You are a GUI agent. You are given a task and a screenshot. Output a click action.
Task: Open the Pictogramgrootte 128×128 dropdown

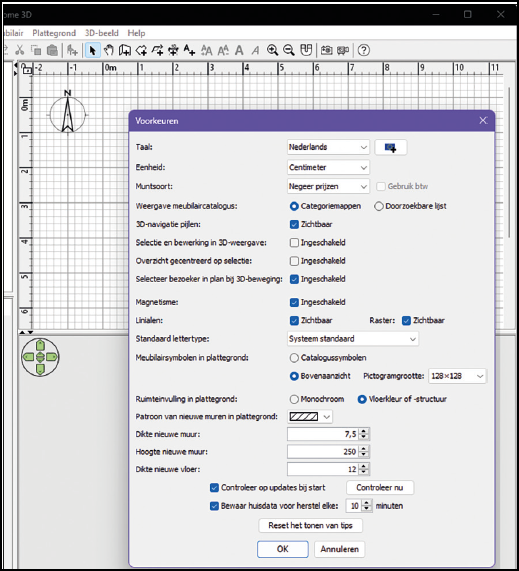point(457,376)
